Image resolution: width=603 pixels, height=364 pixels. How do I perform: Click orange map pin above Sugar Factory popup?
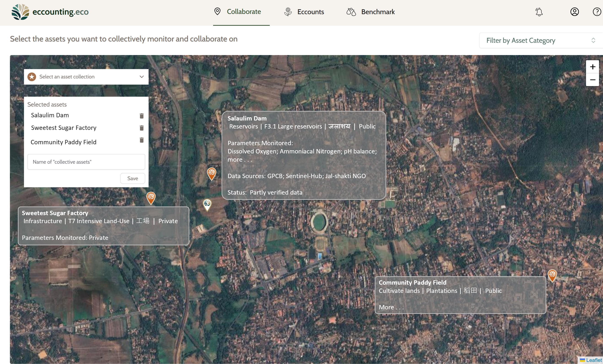[151, 197]
